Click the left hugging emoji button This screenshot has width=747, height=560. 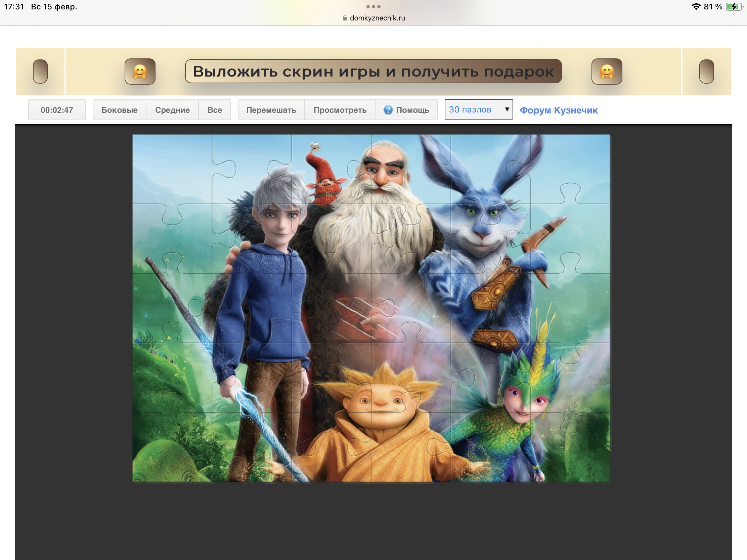140,71
